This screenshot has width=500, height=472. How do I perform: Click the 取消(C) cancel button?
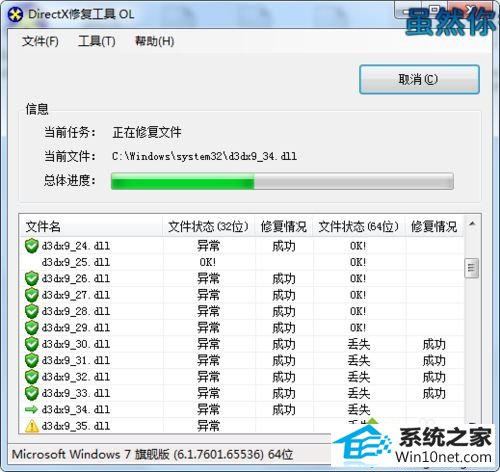(x=419, y=79)
